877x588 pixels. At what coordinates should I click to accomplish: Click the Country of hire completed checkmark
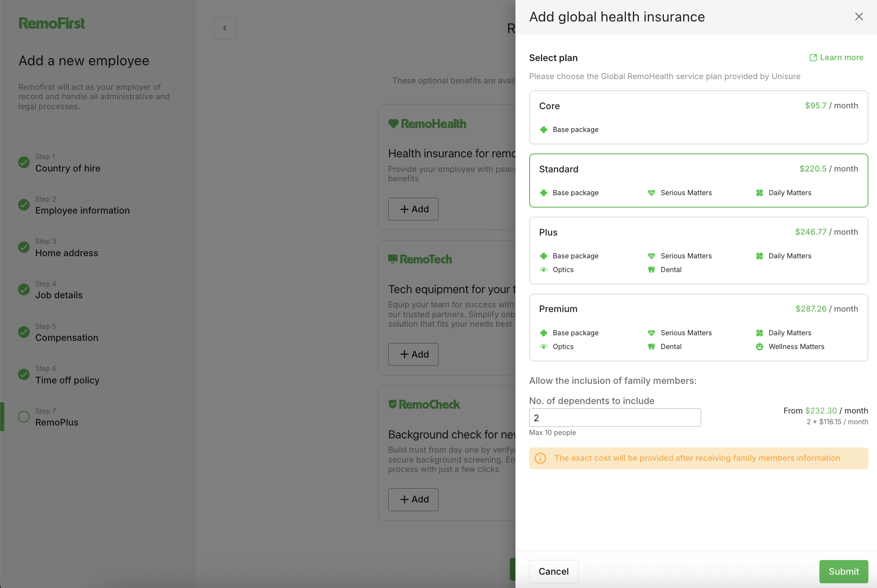24,162
